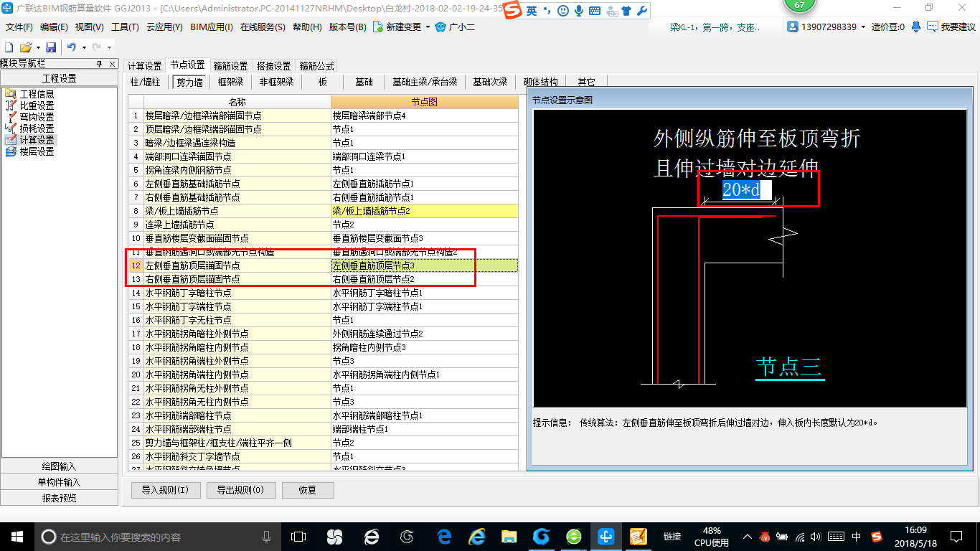Click the 节点三 link in diagram
This screenshot has height=551, width=980.
(790, 367)
